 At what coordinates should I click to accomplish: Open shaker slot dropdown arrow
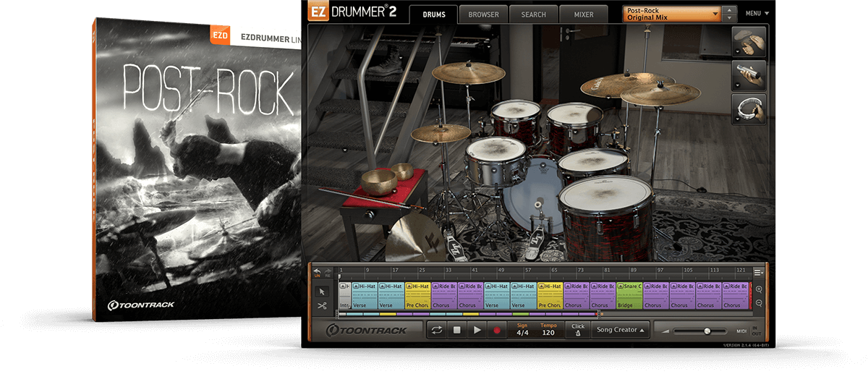(x=737, y=87)
